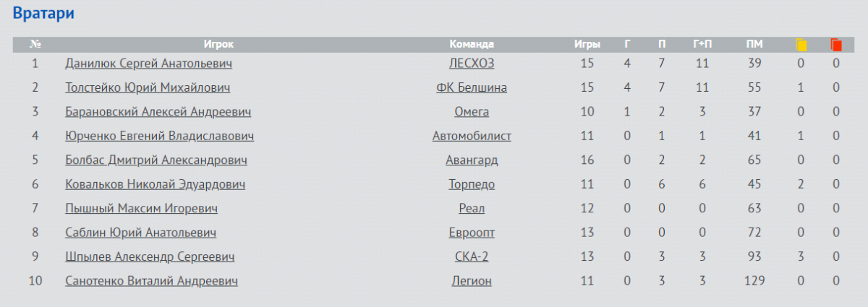Select the Торпедо team link

[x=472, y=184]
